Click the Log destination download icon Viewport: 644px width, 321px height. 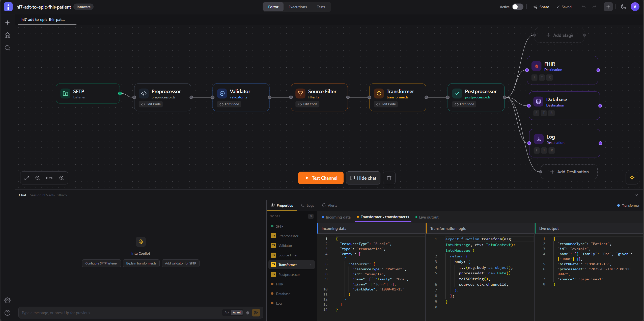click(x=538, y=139)
